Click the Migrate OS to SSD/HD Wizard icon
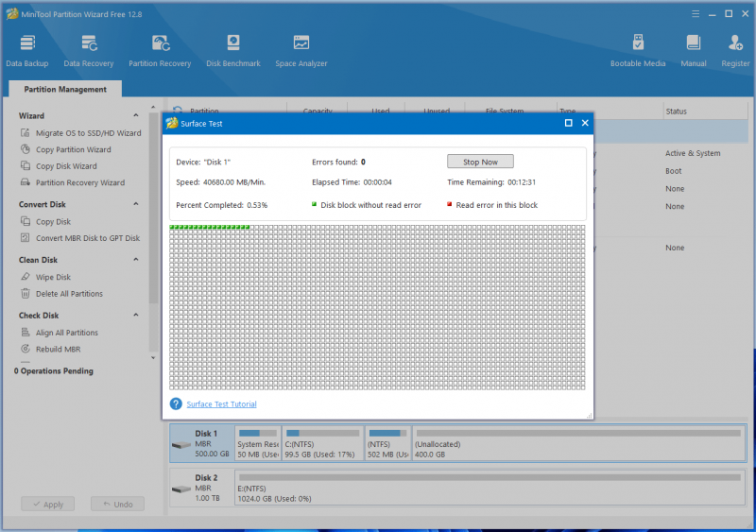 click(26, 132)
